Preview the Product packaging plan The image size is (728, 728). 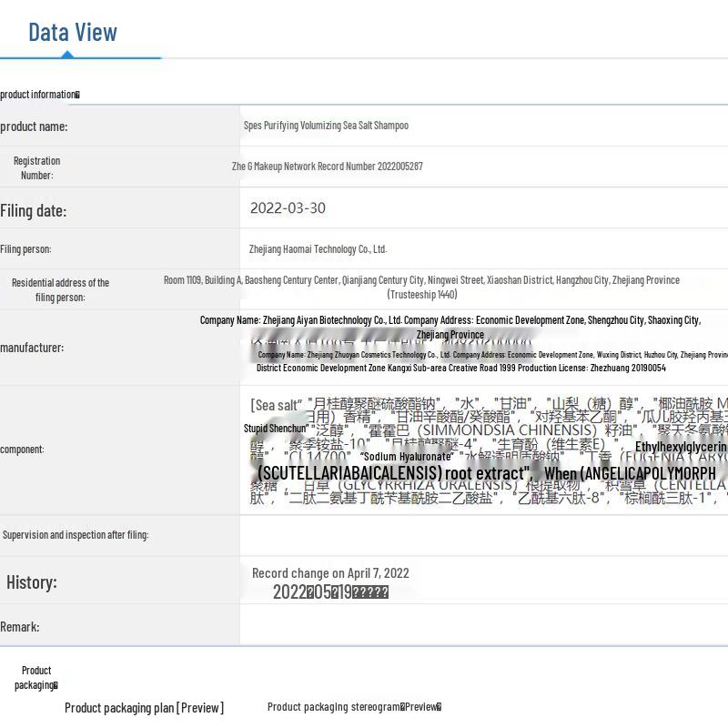point(144,708)
